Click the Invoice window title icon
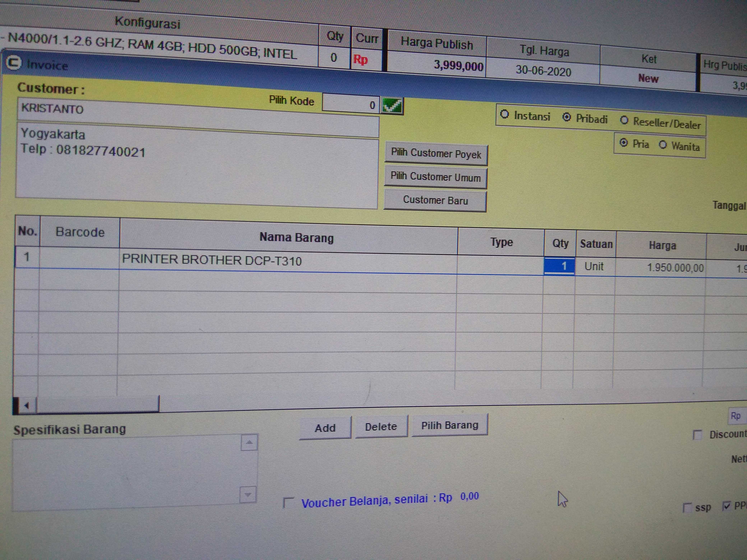This screenshot has height=560, width=747. coord(14,63)
